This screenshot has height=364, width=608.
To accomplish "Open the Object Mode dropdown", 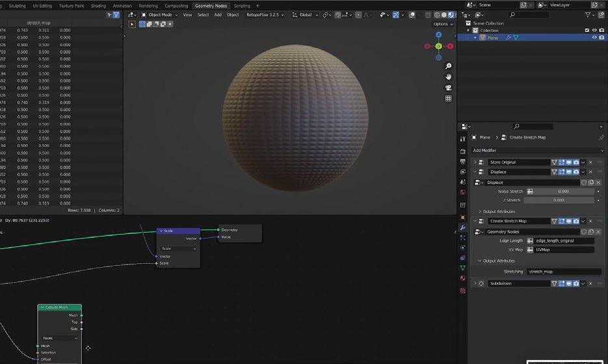I will [160, 15].
